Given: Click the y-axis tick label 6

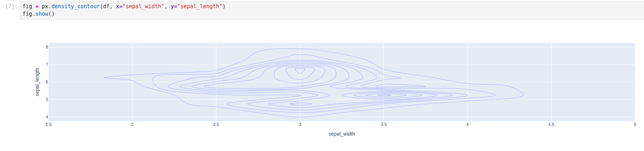Looking at the screenshot, I should (x=47, y=82).
